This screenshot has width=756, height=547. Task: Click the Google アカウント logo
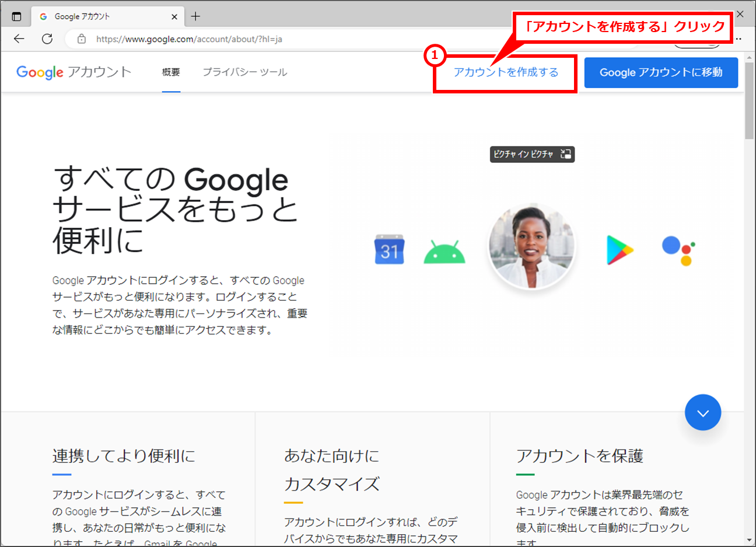(74, 72)
